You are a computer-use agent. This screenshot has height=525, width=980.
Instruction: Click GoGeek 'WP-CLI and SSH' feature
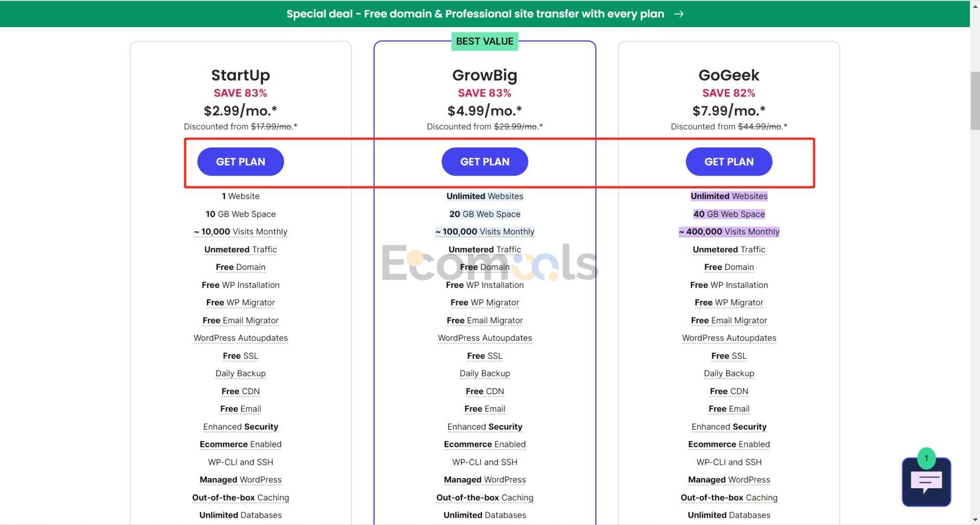pos(729,462)
